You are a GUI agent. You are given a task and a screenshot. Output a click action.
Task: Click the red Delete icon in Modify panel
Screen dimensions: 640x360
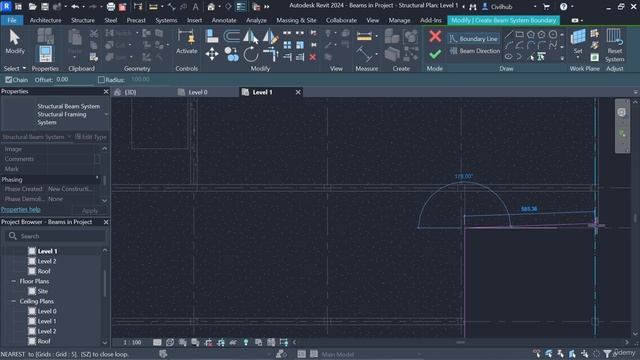pyautogui.click(x=313, y=57)
